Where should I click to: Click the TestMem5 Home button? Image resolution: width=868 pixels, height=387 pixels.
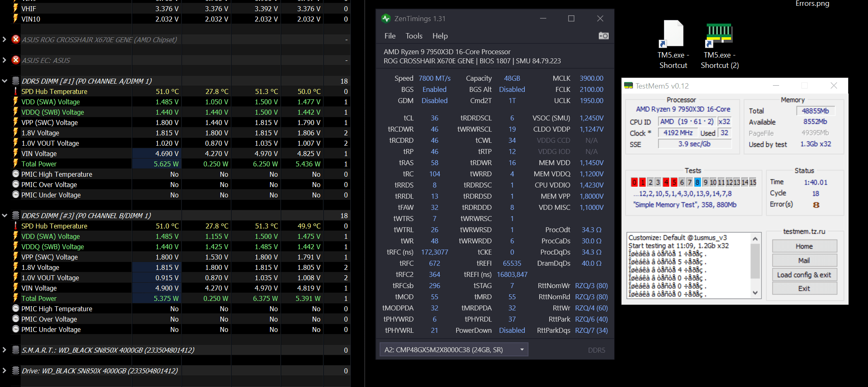pos(804,246)
